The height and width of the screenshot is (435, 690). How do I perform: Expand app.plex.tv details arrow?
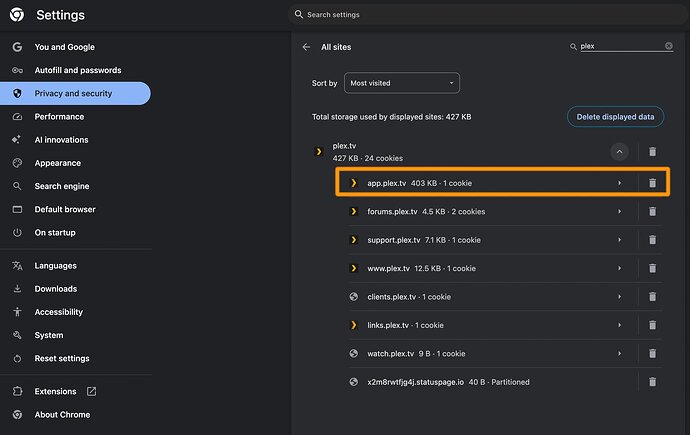(620, 183)
